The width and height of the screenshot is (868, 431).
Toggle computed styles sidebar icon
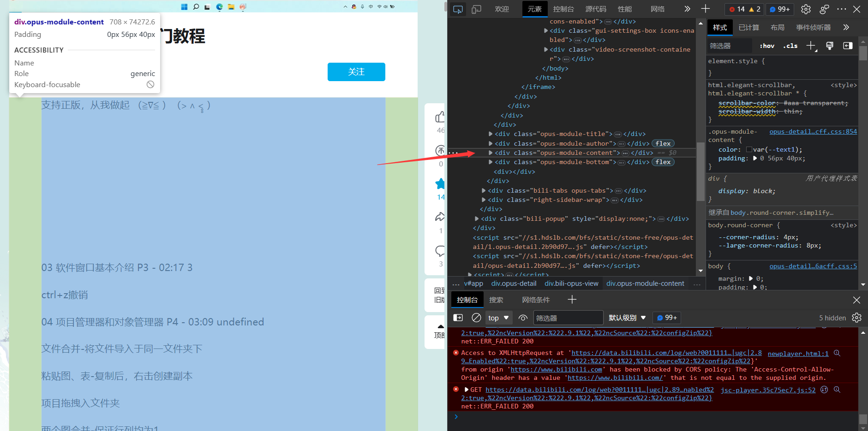848,46
